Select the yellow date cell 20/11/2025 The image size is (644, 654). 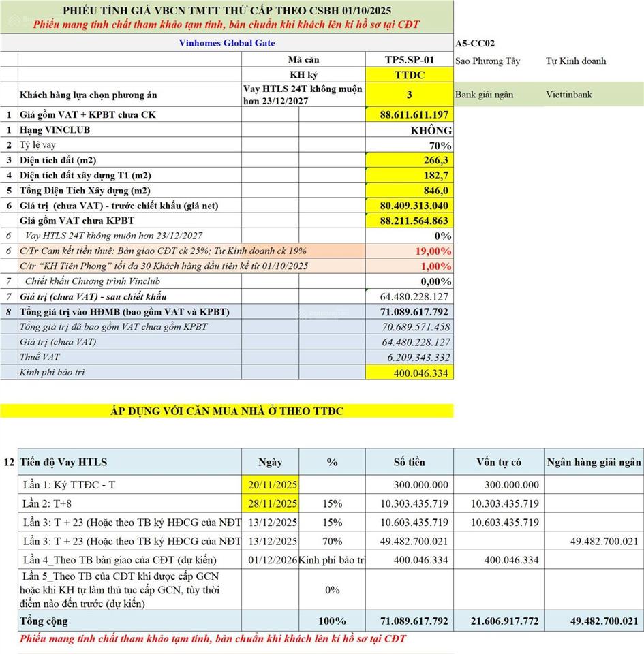tap(271, 485)
